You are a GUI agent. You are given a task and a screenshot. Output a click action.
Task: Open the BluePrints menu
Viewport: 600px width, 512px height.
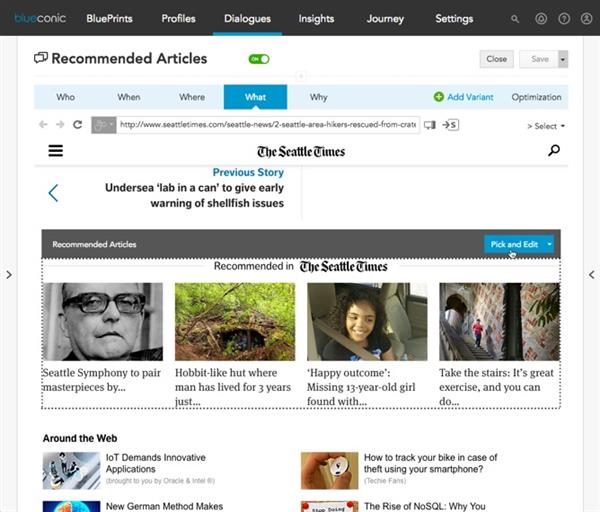click(x=109, y=18)
